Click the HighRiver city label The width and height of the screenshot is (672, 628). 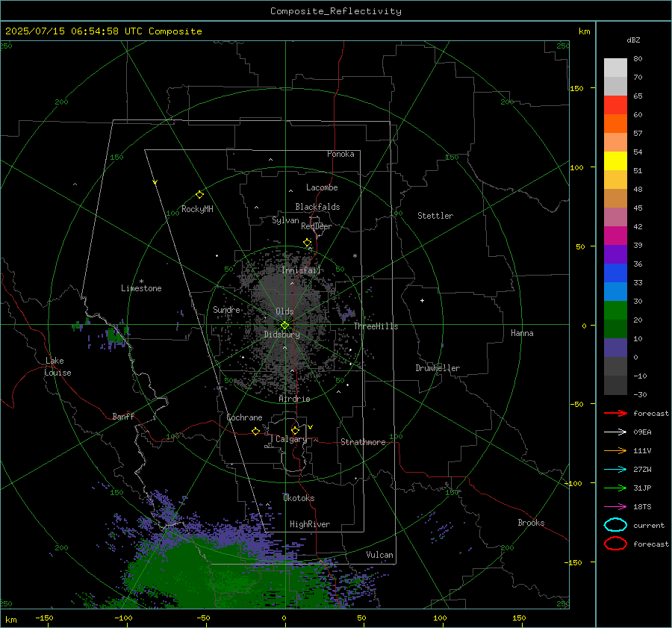(x=310, y=525)
